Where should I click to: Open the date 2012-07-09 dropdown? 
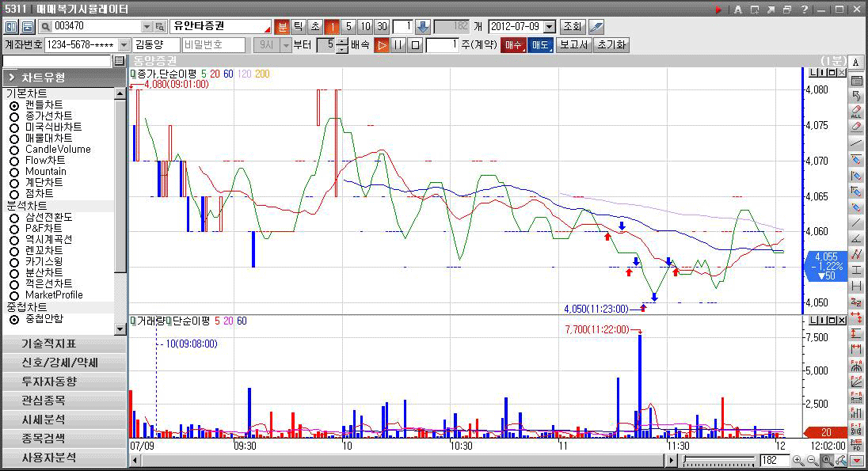pos(550,27)
